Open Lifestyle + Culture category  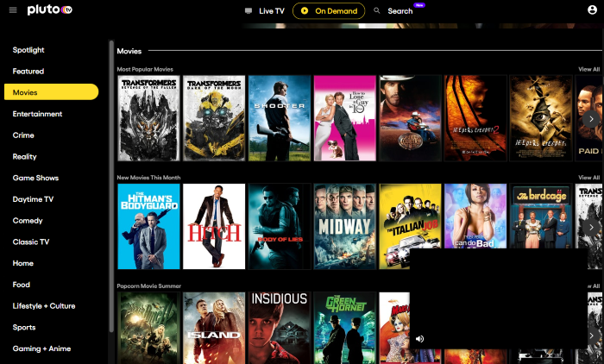point(44,306)
